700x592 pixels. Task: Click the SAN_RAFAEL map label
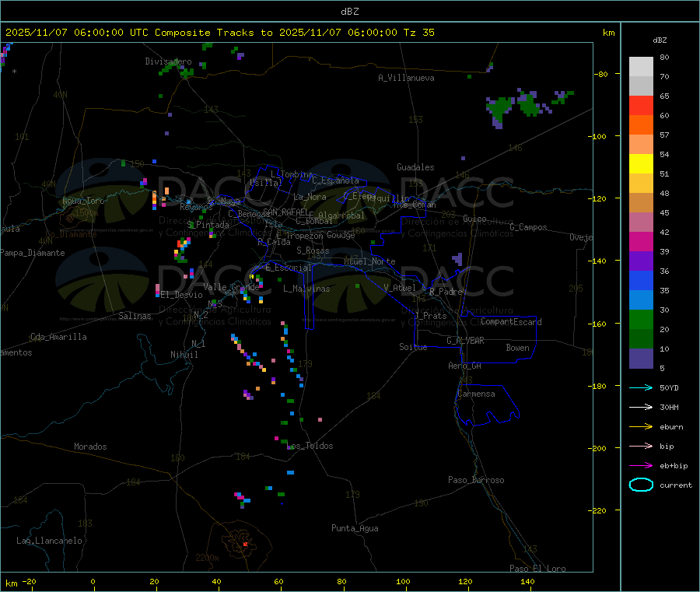coord(285,212)
